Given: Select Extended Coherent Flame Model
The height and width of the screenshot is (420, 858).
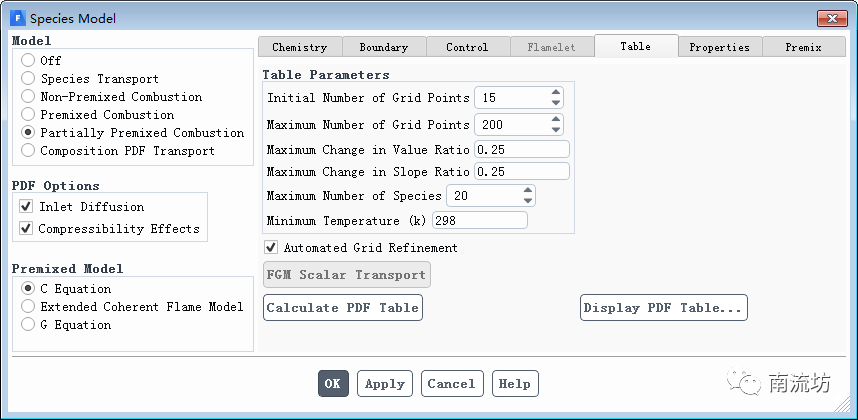Looking at the screenshot, I should tap(28, 307).
